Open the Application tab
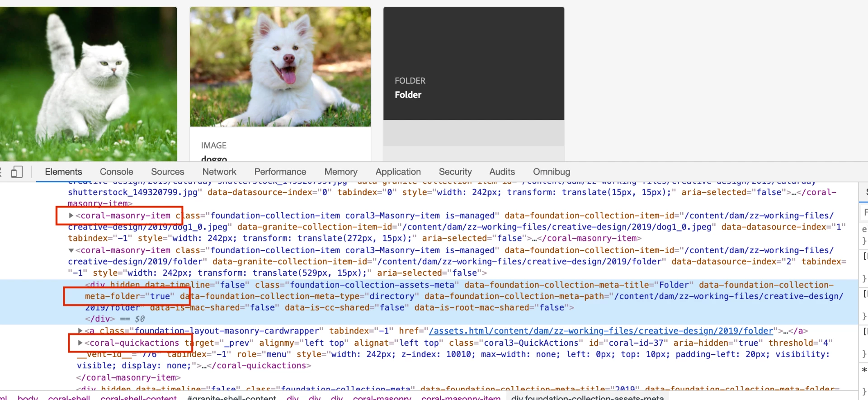This screenshot has height=400, width=868. 398,172
